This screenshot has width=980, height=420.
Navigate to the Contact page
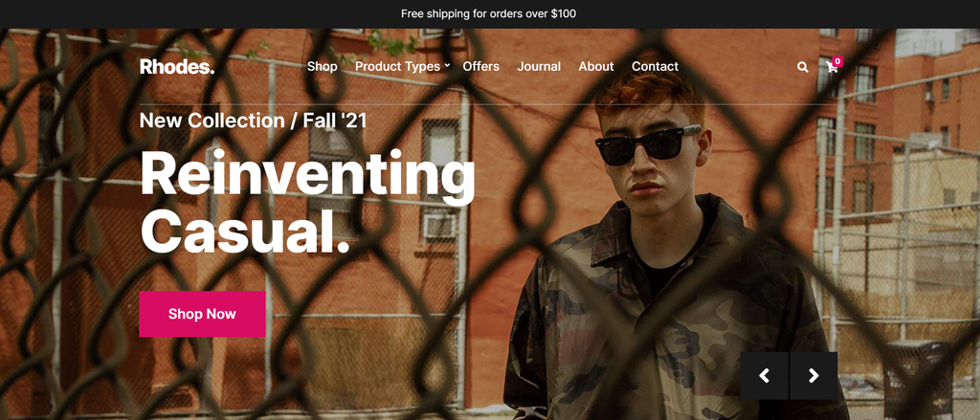point(655,66)
